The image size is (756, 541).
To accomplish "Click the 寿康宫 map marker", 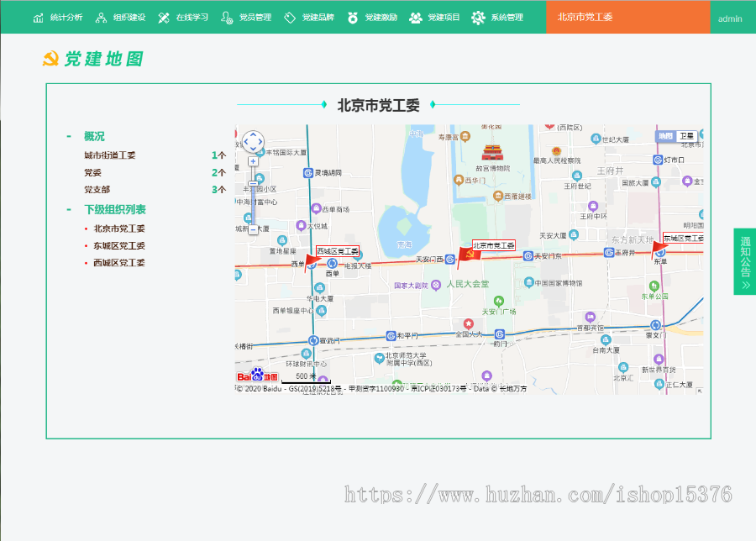I will click(465, 136).
